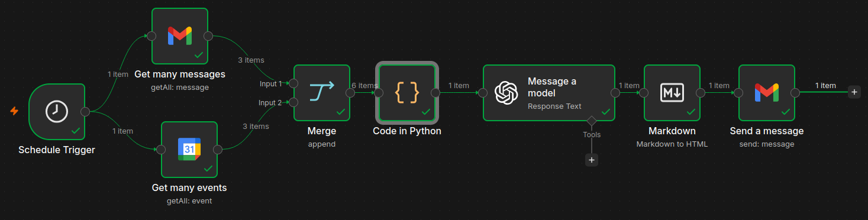Click the Merge node Input 1 connector
Screen dimensions: 868x220
tap(294, 83)
